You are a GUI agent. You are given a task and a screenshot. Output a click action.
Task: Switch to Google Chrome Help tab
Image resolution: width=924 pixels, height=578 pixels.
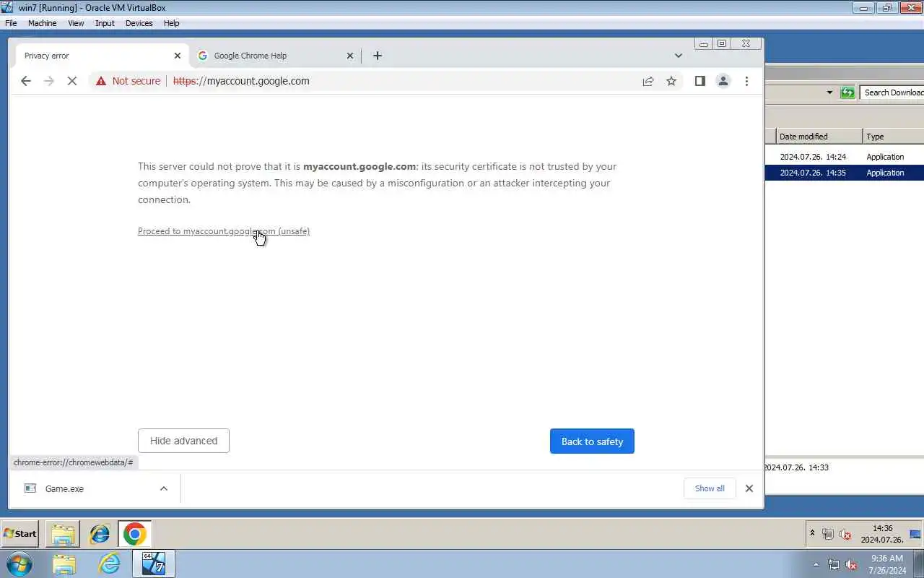[275, 56]
